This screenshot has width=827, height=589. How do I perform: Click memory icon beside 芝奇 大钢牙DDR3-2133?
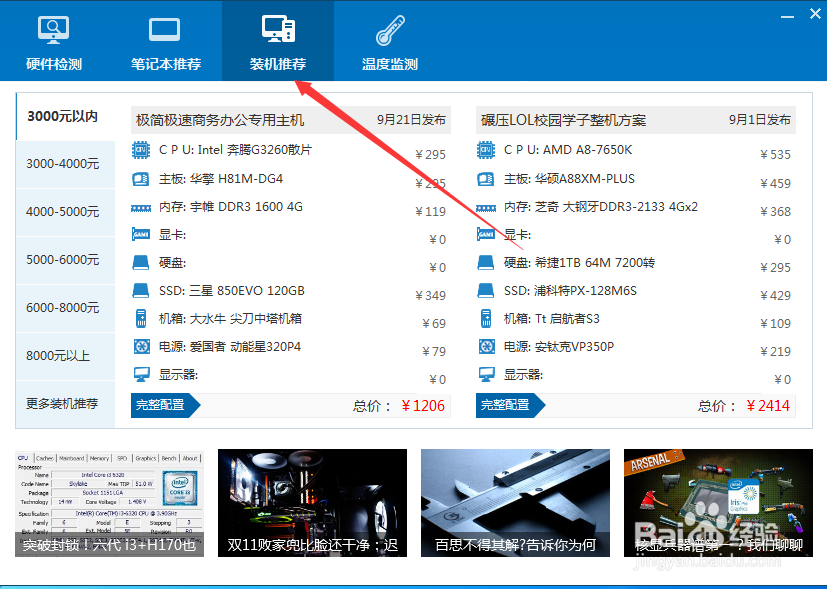pos(486,208)
